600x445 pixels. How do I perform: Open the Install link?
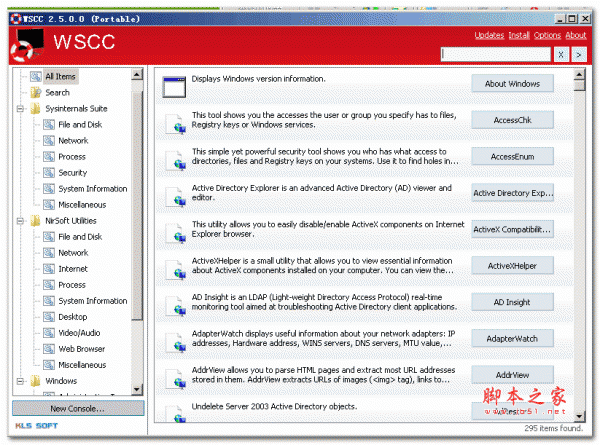click(519, 35)
